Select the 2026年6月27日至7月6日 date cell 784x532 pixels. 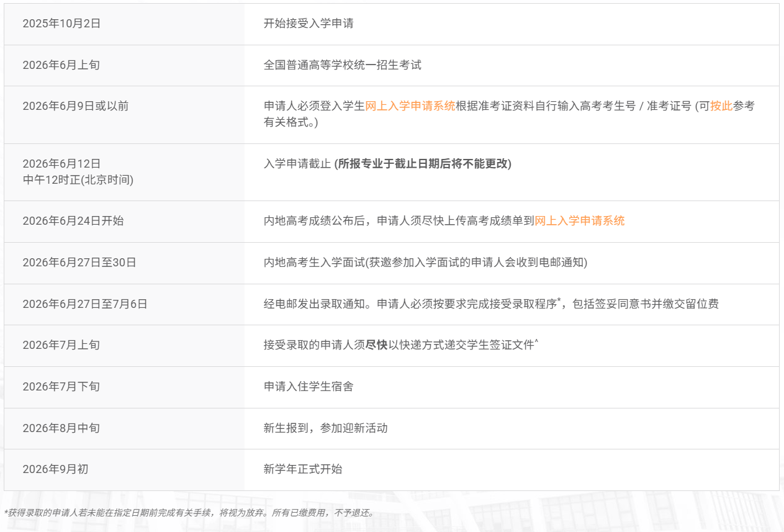coord(84,304)
